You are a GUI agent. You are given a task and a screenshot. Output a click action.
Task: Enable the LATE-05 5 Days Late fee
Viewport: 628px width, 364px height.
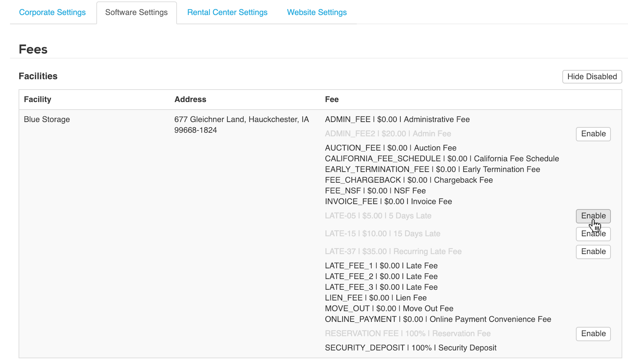(x=593, y=216)
